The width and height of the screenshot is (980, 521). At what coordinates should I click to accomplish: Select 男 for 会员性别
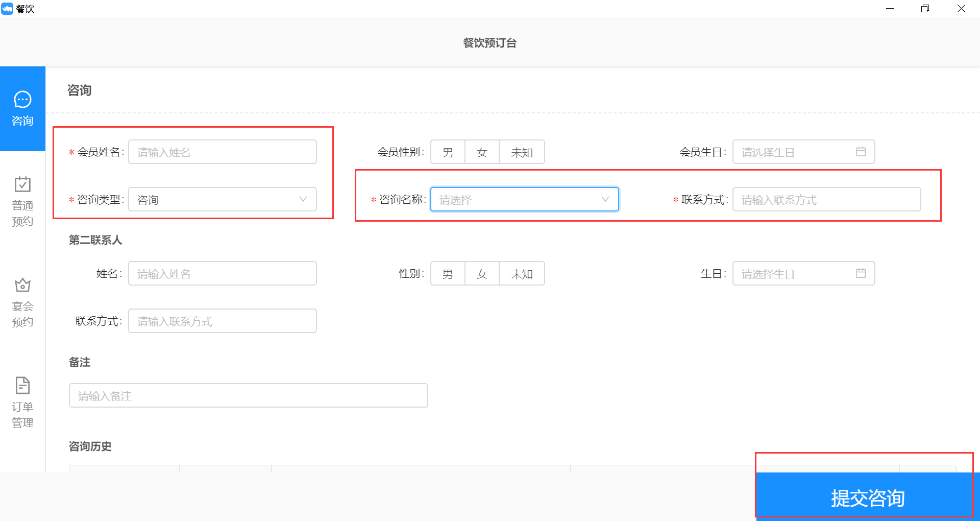[x=448, y=152]
